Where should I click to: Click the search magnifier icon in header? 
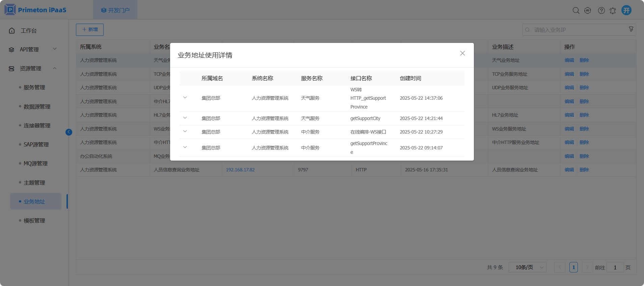coord(576,10)
